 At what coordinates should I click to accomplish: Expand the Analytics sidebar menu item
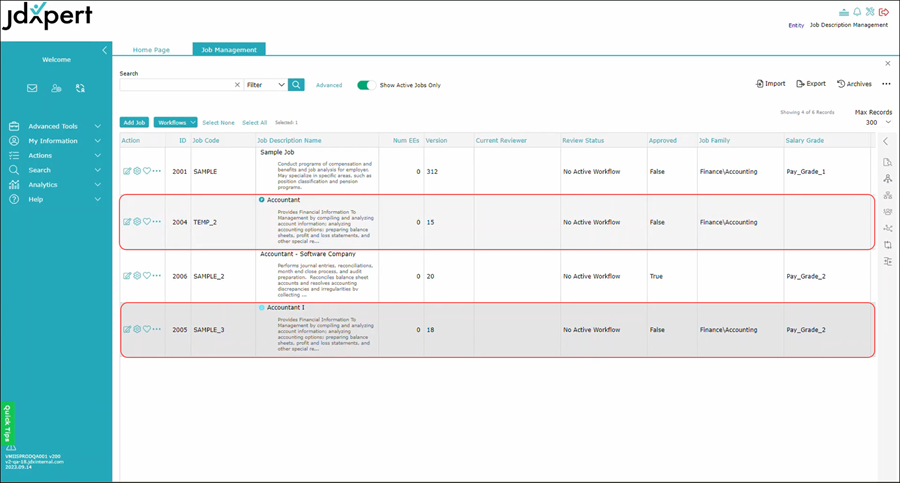55,184
